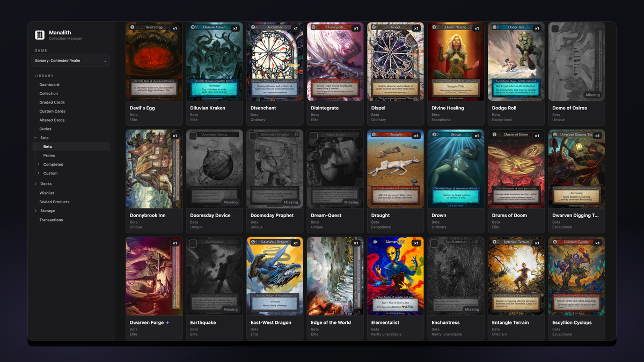Click the x1 badge on Entangle Terrain
The width and height of the screenshot is (644, 362).
tap(537, 243)
